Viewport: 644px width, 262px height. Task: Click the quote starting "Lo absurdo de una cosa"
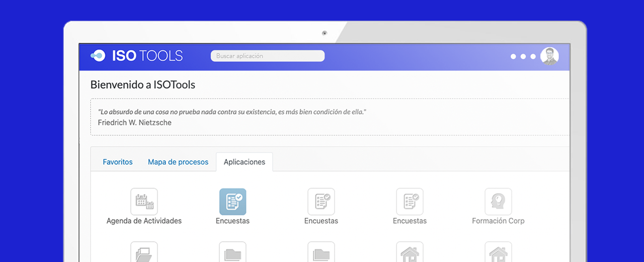(232, 112)
